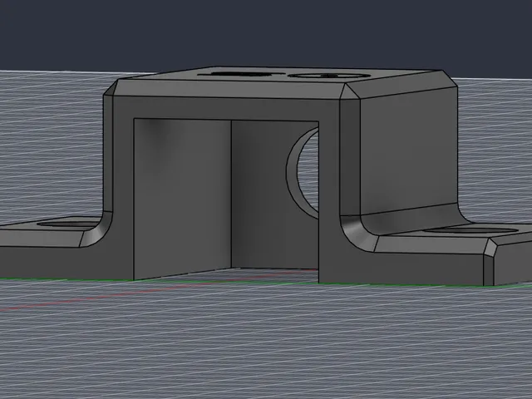Image resolution: width=532 pixels, height=399 pixels.
Task: Select the right flange mounting hole
Action: pos(470,231)
